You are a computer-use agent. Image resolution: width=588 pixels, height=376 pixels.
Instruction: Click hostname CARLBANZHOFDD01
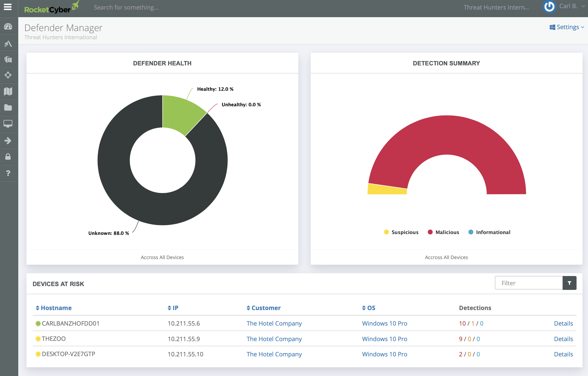pos(71,323)
